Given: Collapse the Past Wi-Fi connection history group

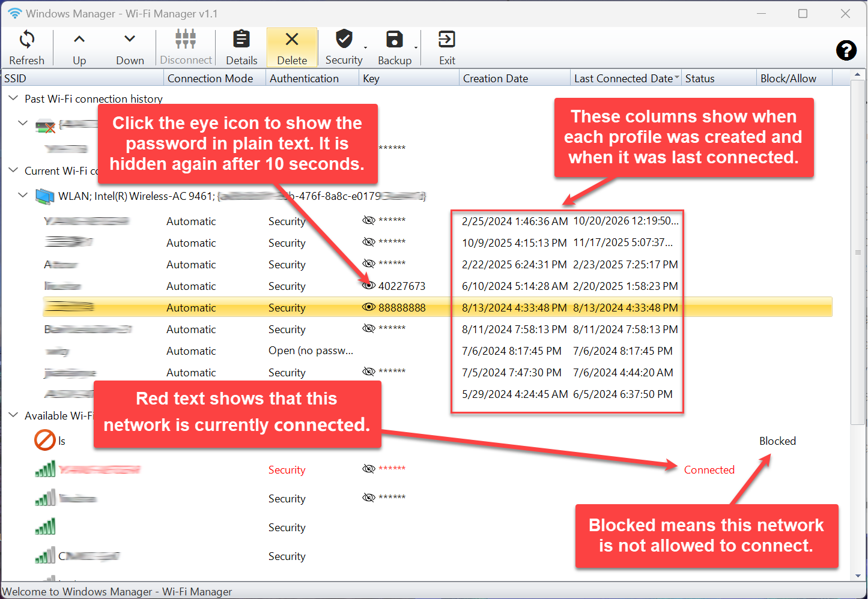Looking at the screenshot, I should (13, 98).
